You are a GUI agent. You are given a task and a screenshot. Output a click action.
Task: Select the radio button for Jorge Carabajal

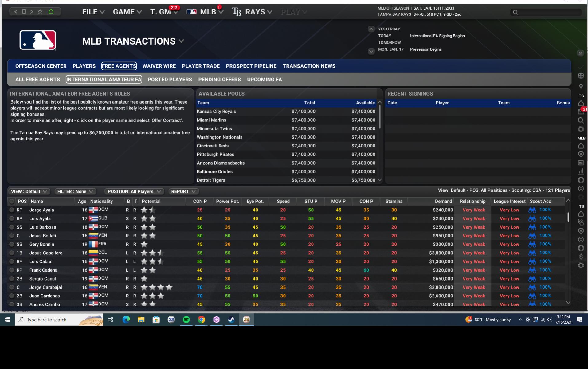[x=12, y=288]
